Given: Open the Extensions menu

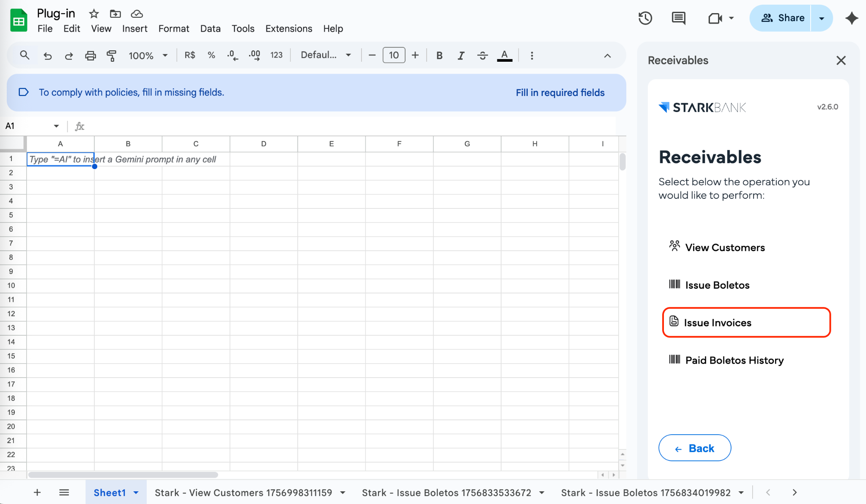Looking at the screenshot, I should pos(288,28).
